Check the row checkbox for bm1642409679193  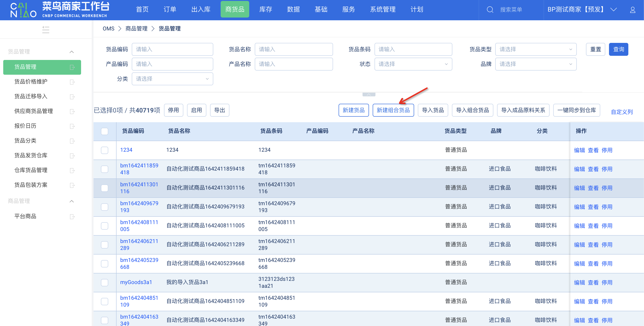click(x=105, y=207)
